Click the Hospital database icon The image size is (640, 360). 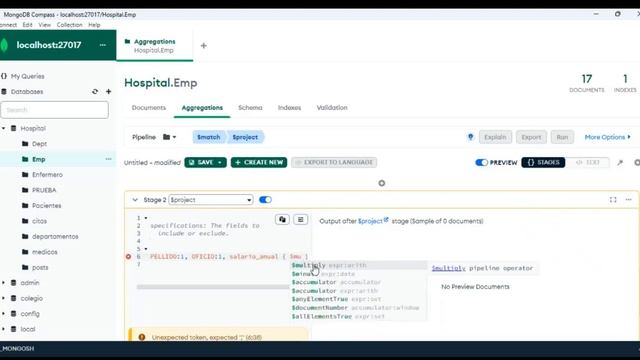pyautogui.click(x=13, y=128)
